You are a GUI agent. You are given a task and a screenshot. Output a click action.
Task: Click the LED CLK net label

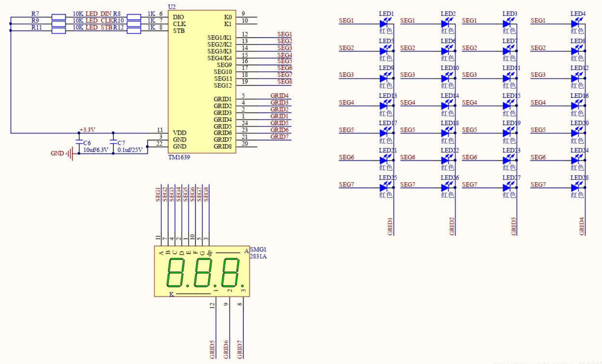99,21
